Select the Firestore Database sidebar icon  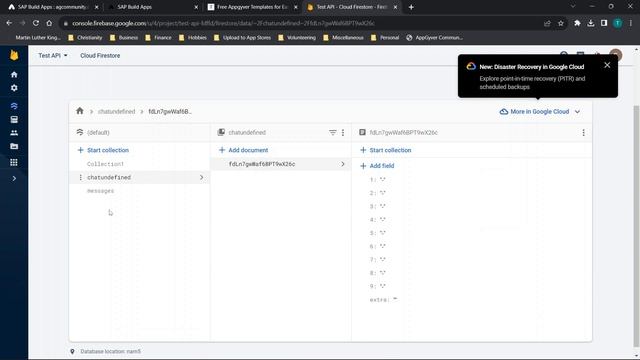click(14, 106)
